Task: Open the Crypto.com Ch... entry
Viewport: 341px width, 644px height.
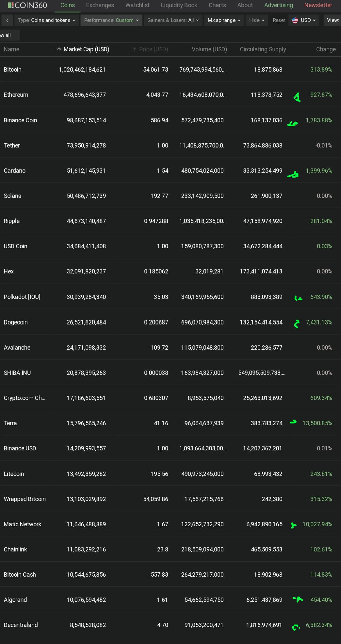Action: (24, 398)
